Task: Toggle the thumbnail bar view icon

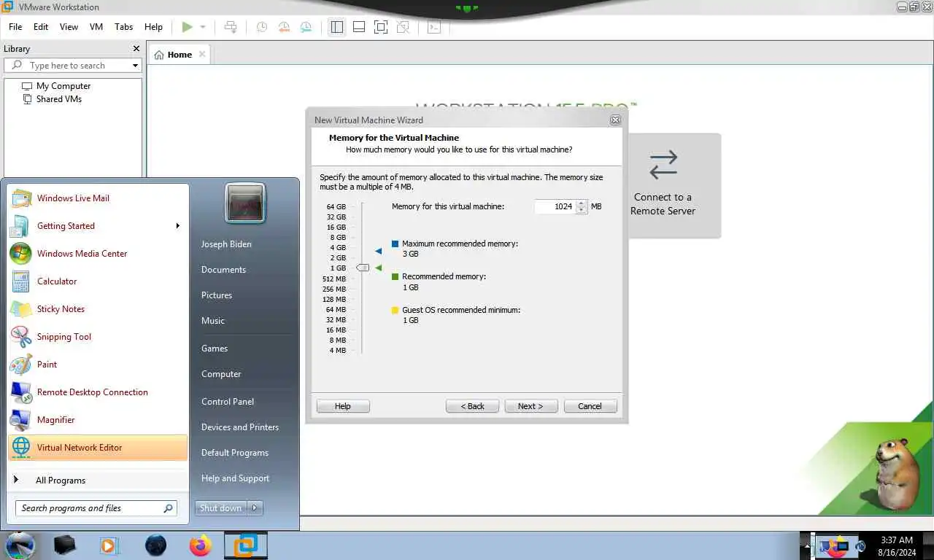Action: pos(359,27)
